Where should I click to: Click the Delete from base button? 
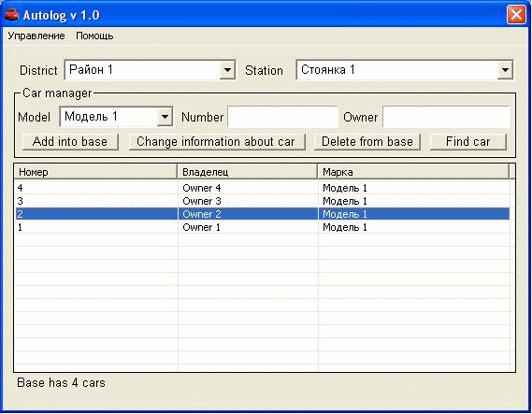coord(367,142)
